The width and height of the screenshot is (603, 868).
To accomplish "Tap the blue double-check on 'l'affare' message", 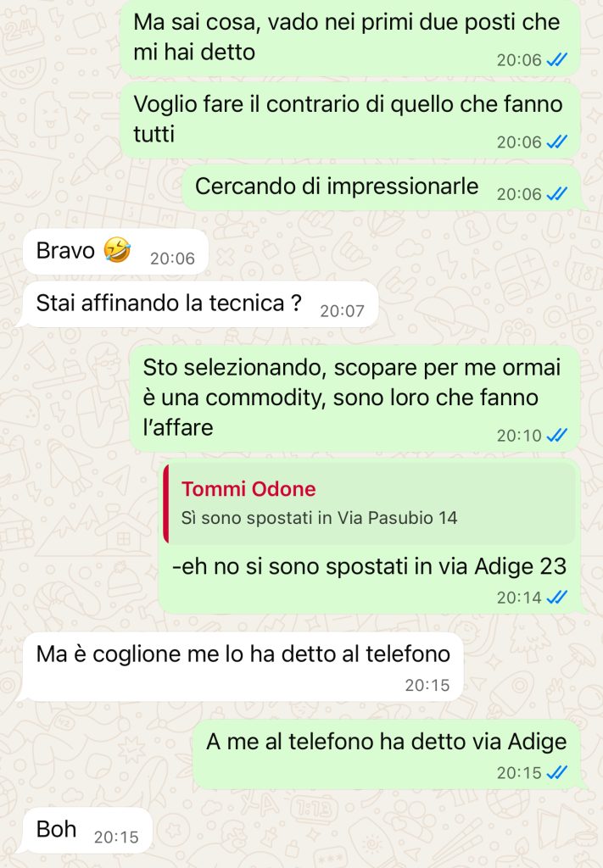I will 556,435.
